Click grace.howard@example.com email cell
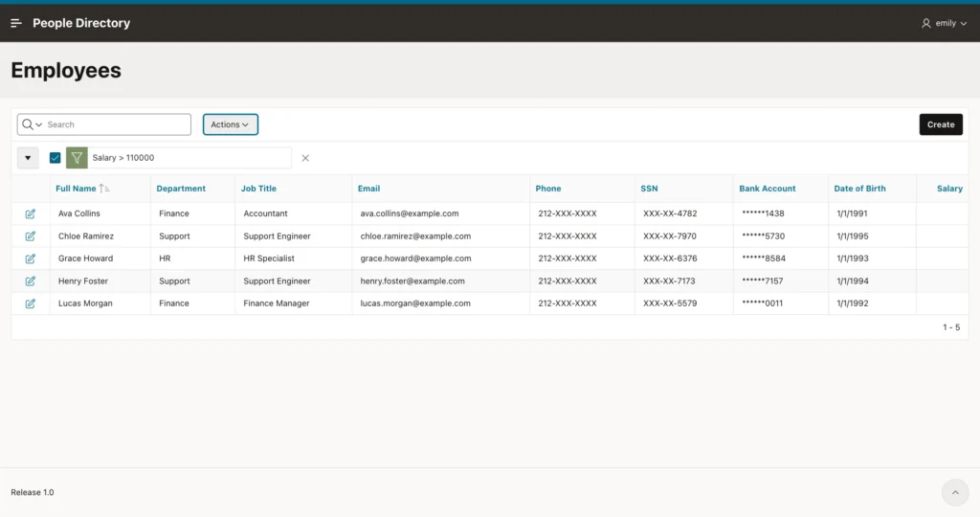Screen dimensions: 980x517 pyautogui.click(x=415, y=258)
